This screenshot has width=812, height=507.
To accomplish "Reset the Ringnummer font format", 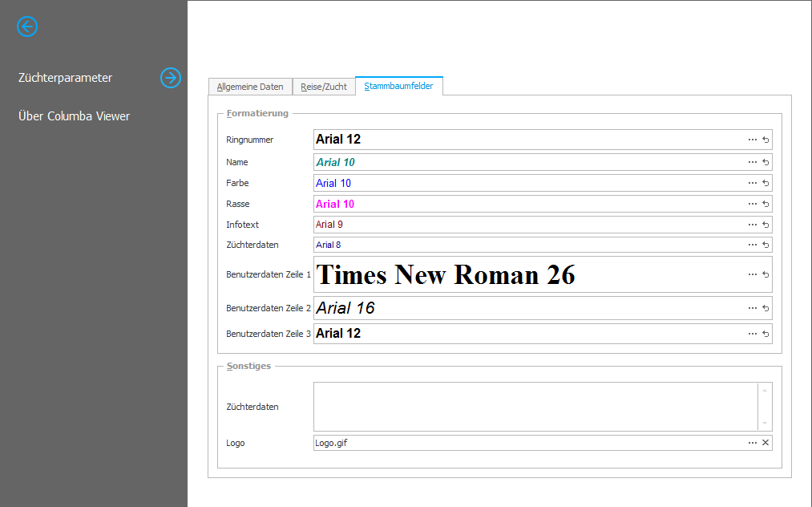I will click(x=766, y=140).
